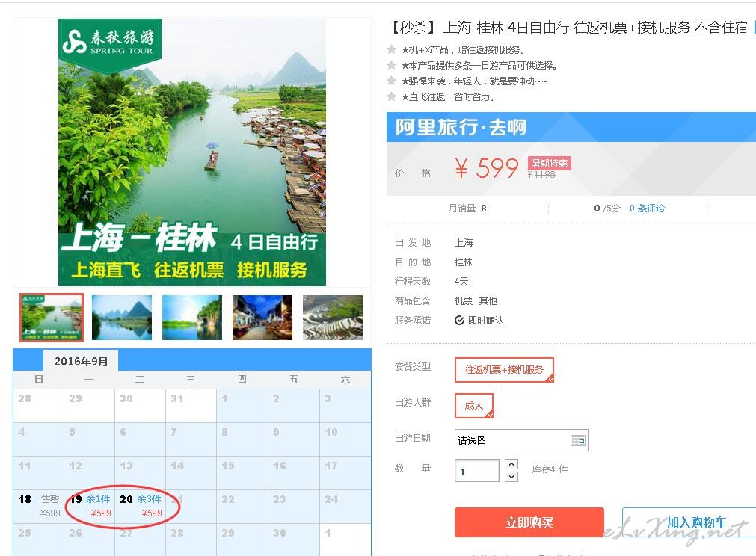Click the 立即购买 buy now button
Image resolution: width=756 pixels, height=556 pixels.
pos(529,522)
